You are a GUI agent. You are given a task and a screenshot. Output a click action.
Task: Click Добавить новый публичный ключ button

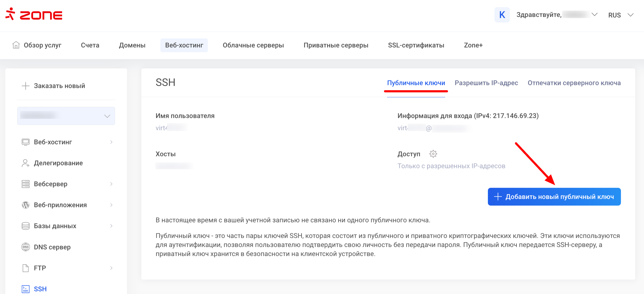pyautogui.click(x=554, y=197)
